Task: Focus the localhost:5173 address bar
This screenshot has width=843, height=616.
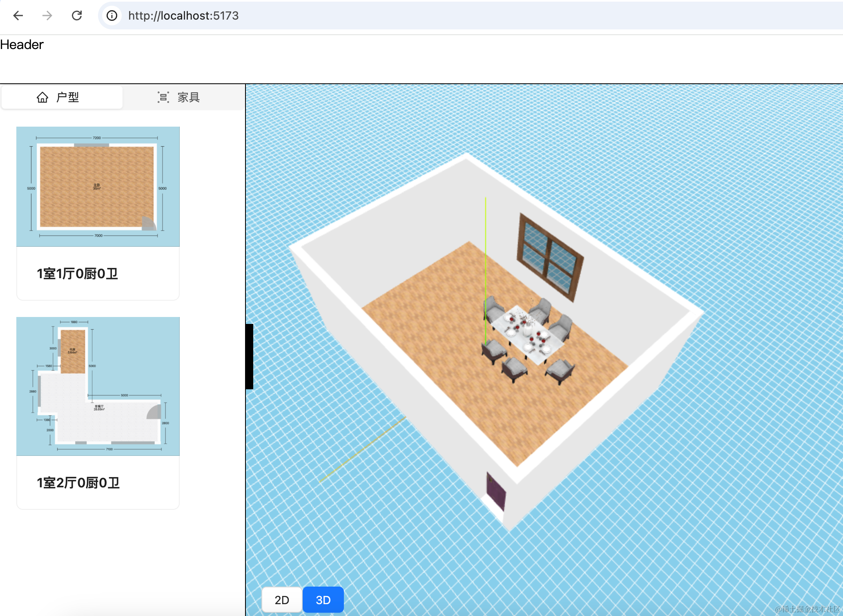Action: coord(470,16)
